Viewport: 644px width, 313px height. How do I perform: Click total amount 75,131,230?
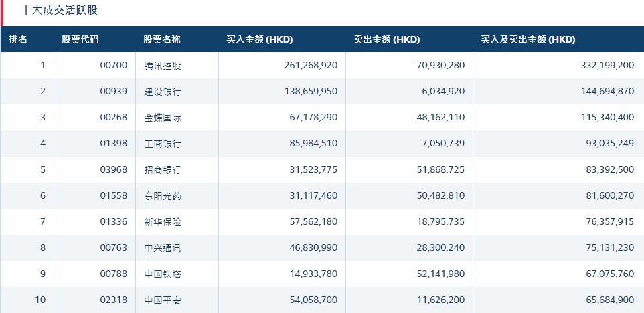pyautogui.click(x=610, y=247)
